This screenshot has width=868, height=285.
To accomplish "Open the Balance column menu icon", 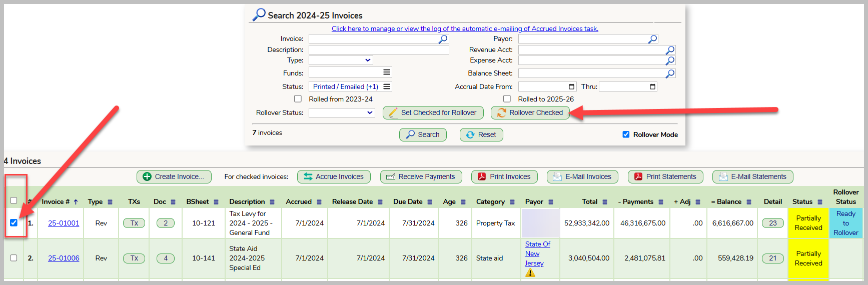I will pyautogui.click(x=749, y=202).
